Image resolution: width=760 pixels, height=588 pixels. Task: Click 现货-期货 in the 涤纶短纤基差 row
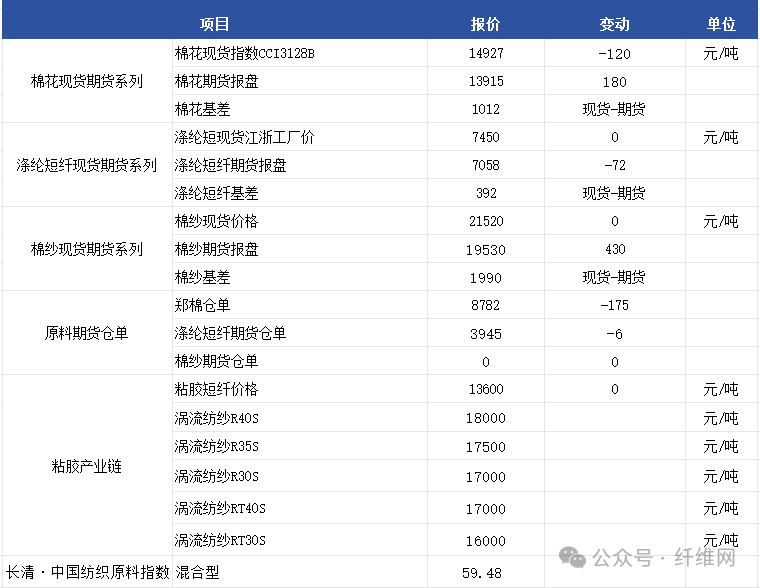click(614, 193)
